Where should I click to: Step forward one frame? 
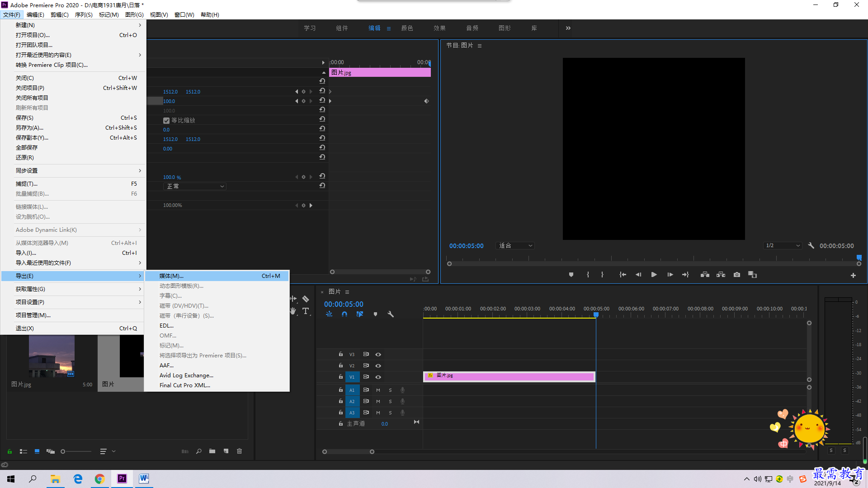670,275
